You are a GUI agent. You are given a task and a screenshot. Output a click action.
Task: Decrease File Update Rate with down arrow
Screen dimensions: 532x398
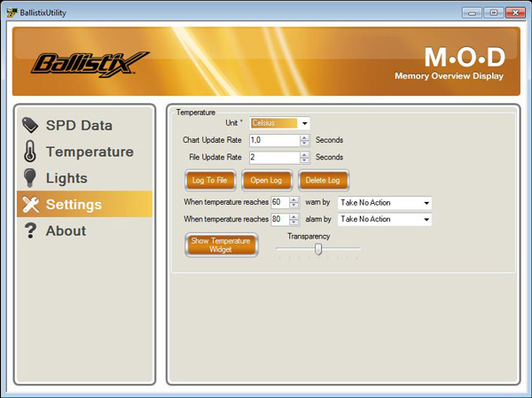point(304,160)
